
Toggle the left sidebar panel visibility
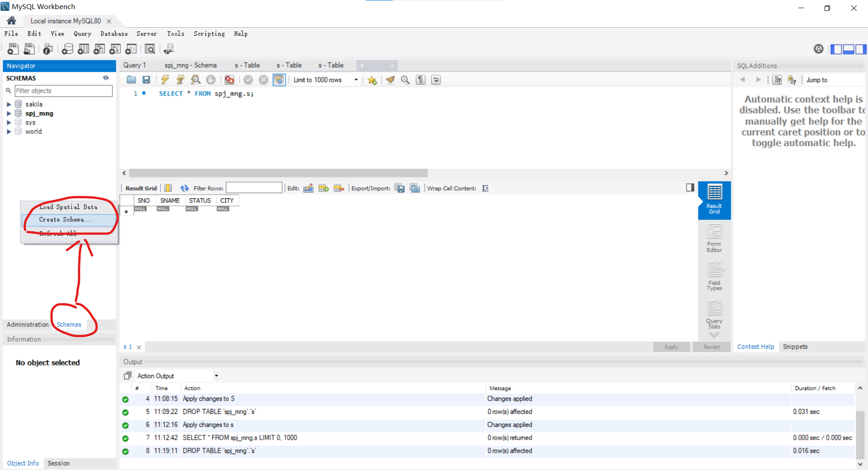click(x=836, y=49)
